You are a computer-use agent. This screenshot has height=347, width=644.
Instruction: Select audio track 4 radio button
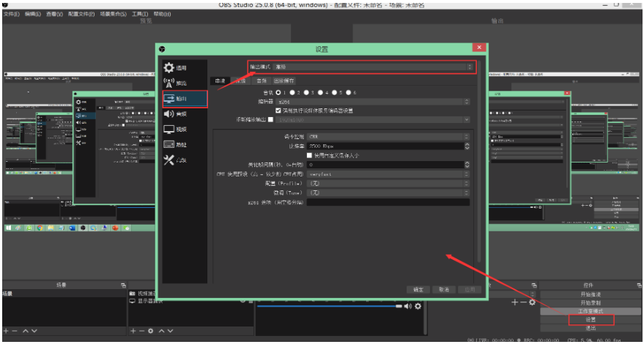coord(320,93)
